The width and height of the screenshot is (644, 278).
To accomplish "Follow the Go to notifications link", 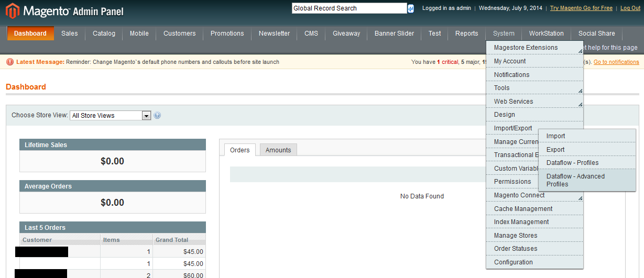I will 616,62.
